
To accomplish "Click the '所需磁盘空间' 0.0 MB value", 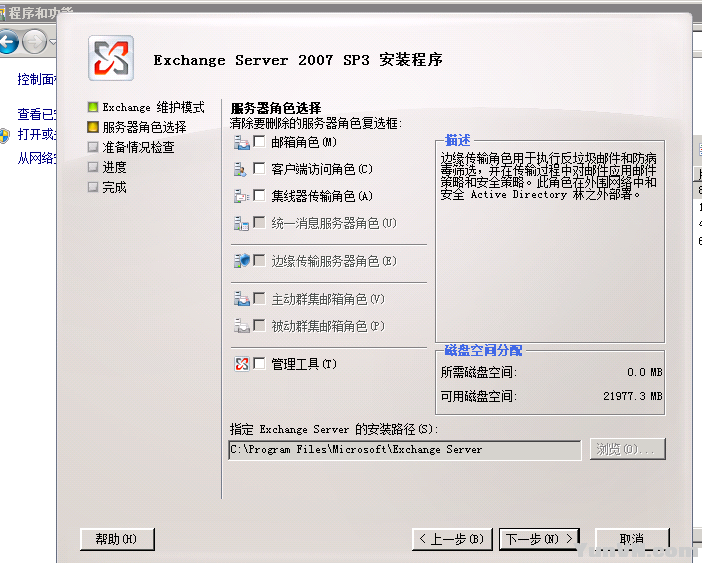I will [x=644, y=372].
